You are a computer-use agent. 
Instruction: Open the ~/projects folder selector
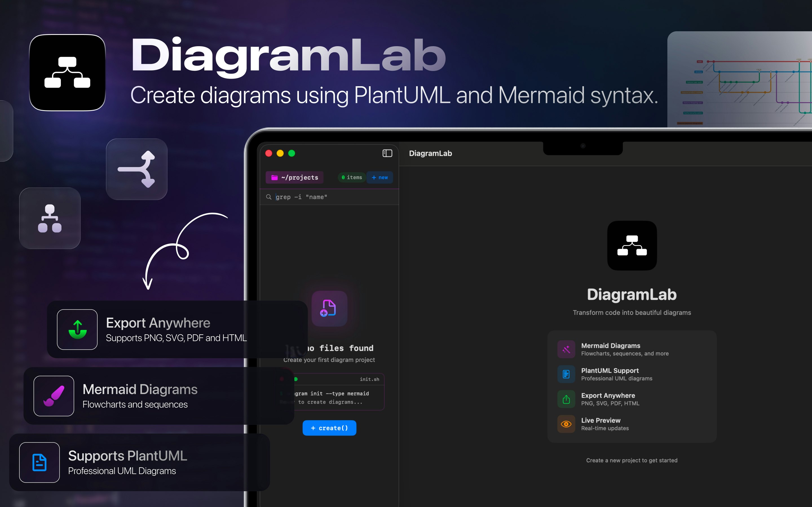pos(294,177)
